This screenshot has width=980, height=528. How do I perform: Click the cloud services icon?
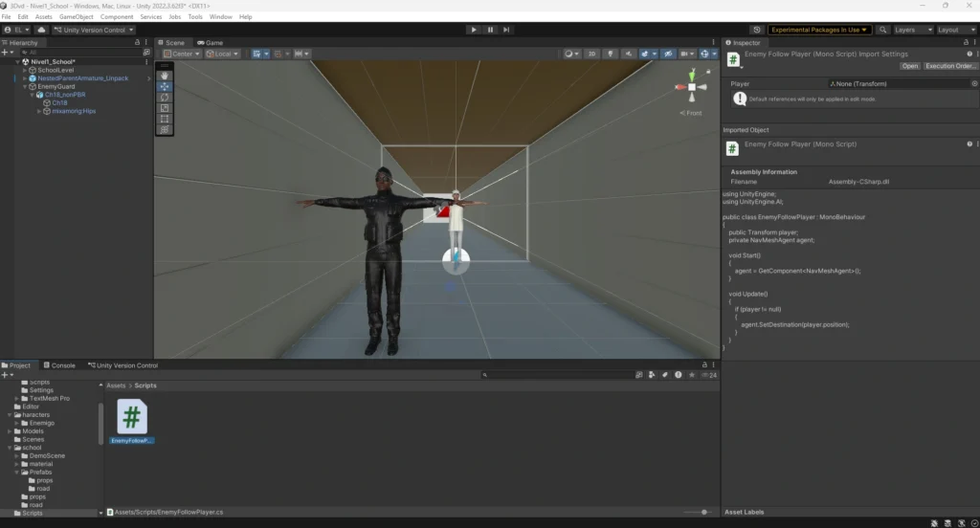[x=43, y=30]
